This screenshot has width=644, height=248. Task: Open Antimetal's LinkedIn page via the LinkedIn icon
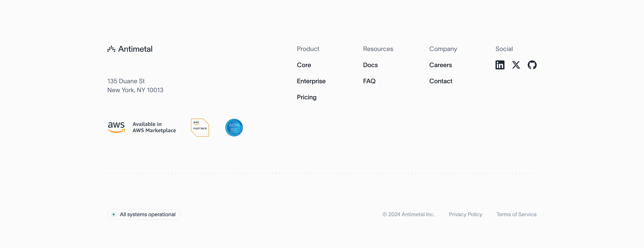click(x=500, y=65)
